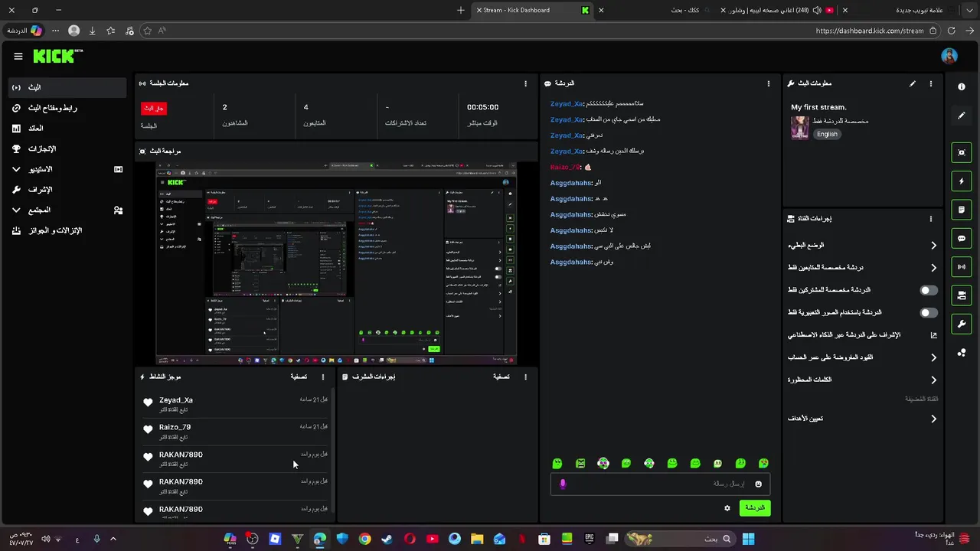Click the Windows Start button

(748, 539)
